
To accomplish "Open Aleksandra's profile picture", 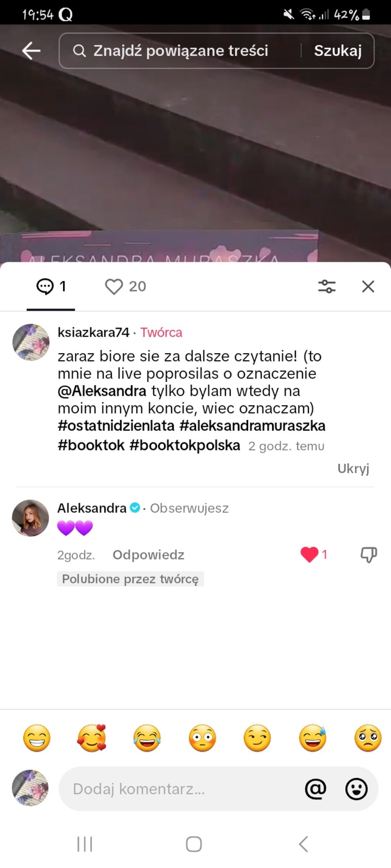I will (31, 518).
